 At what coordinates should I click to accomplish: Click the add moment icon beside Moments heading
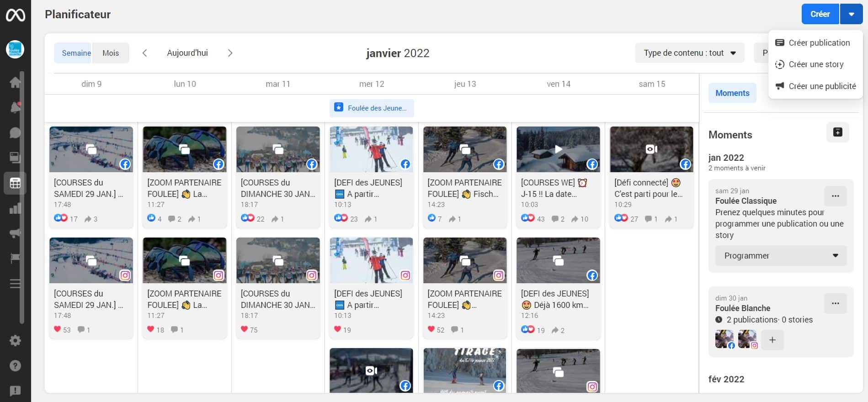coord(837,132)
